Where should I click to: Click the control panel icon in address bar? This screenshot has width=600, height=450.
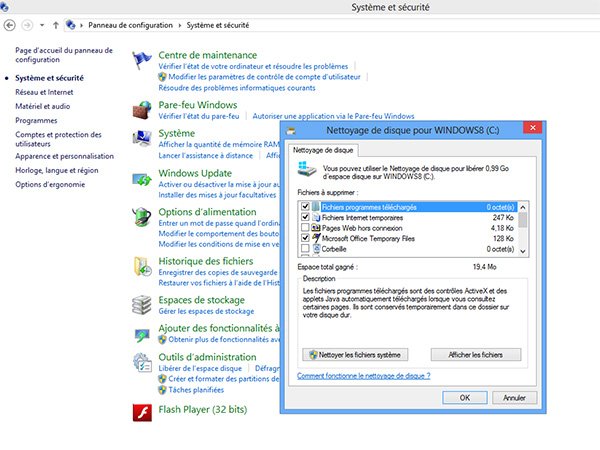(x=71, y=25)
